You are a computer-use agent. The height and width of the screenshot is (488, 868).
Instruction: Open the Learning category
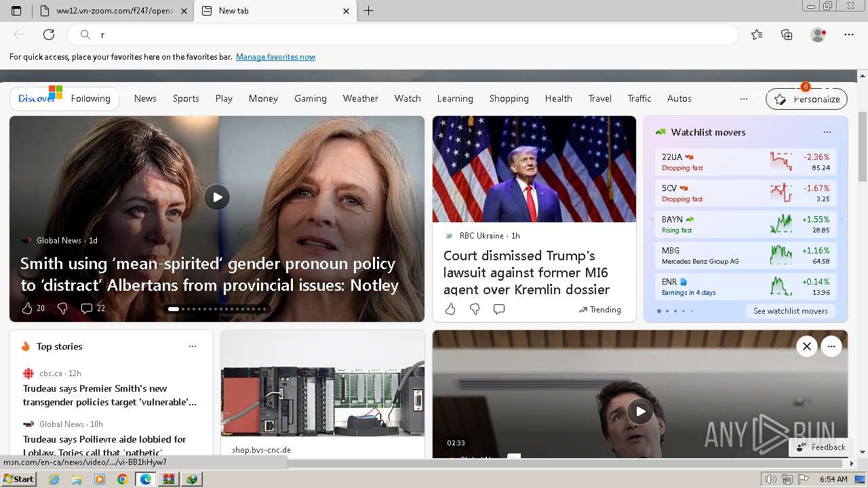455,99
